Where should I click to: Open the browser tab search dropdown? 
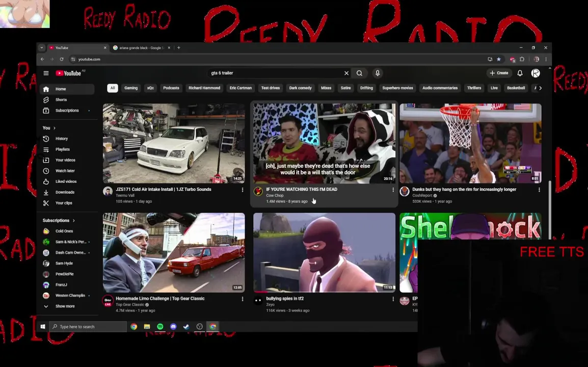[42, 47]
